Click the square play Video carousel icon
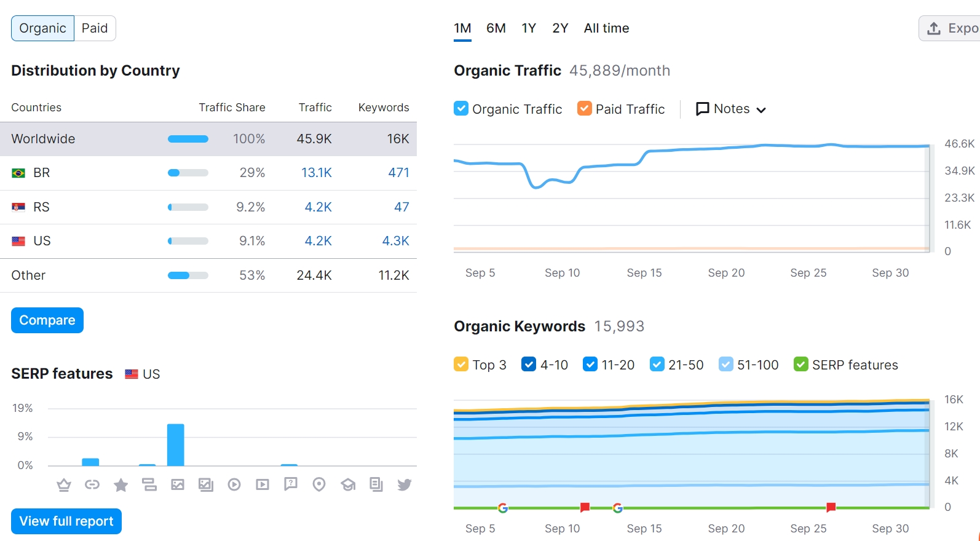Screen dimensions: 980x541 pos(263,485)
